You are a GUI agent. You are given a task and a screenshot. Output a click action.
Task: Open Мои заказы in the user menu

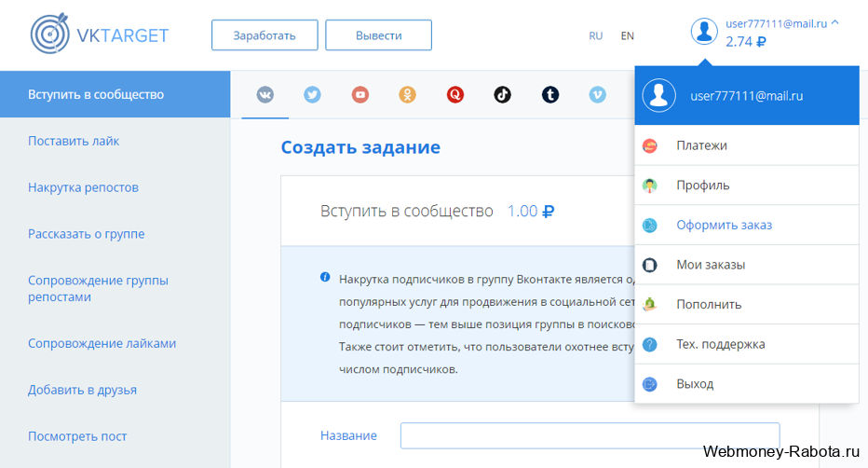(747, 265)
